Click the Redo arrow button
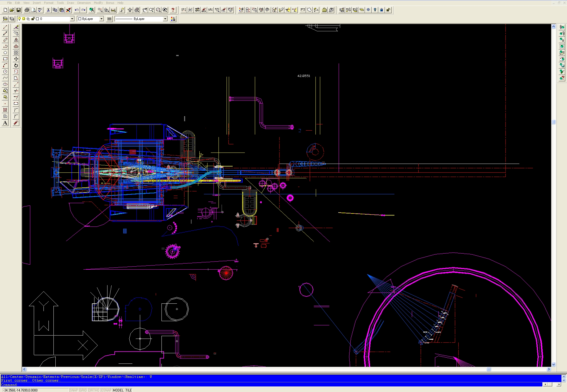Viewport: 567px width, 392px height. 83,10
